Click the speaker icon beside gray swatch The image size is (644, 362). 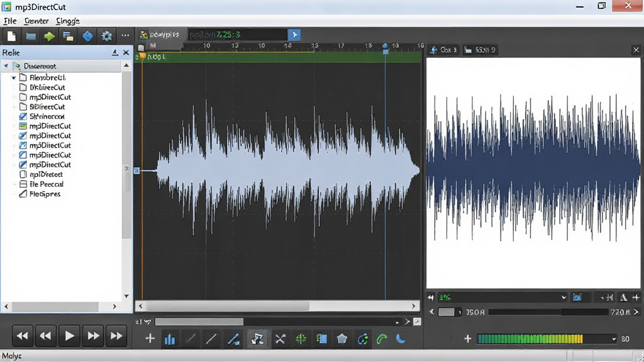click(431, 312)
